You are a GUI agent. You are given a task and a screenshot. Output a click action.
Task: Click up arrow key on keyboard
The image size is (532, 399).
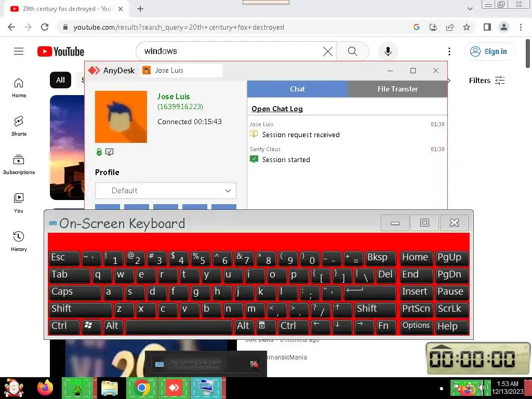click(x=342, y=309)
